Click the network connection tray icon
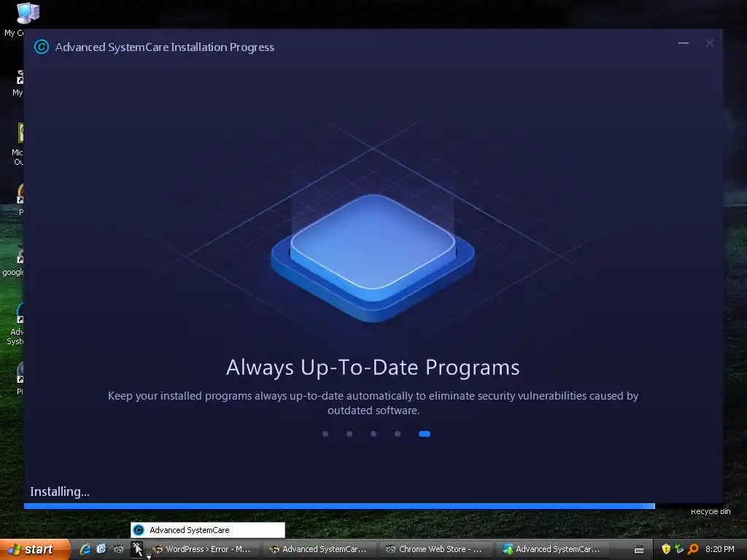This screenshot has width=747, height=560. tap(679, 549)
